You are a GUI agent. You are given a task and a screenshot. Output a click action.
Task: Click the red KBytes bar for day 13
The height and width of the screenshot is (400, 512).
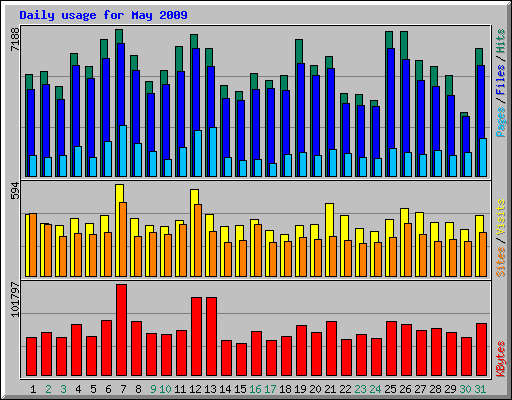211,337
